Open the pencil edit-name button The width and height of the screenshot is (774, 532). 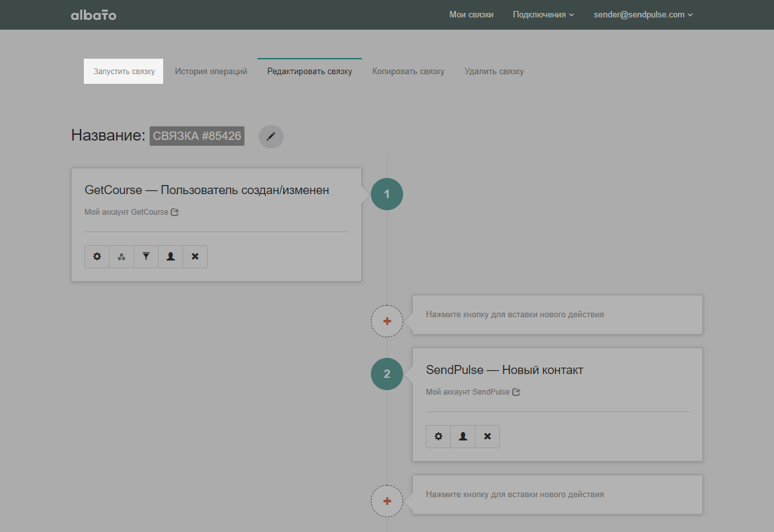pyautogui.click(x=271, y=136)
